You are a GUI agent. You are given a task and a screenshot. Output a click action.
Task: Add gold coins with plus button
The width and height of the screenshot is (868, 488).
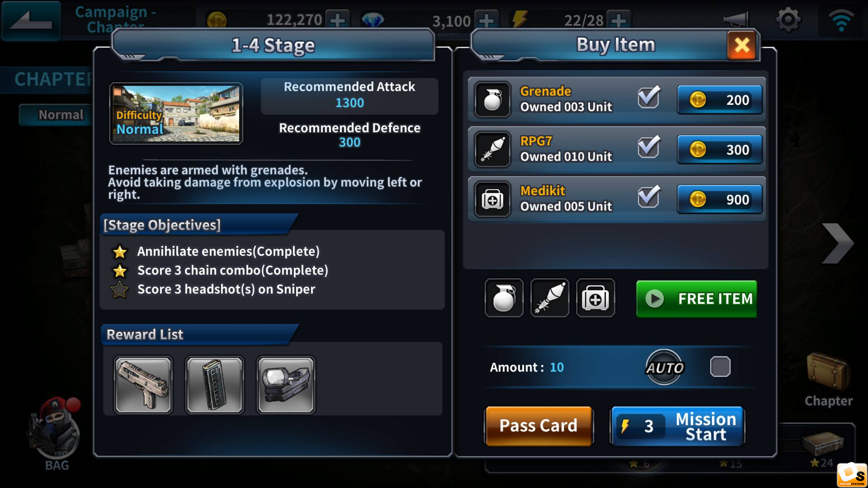337,20
